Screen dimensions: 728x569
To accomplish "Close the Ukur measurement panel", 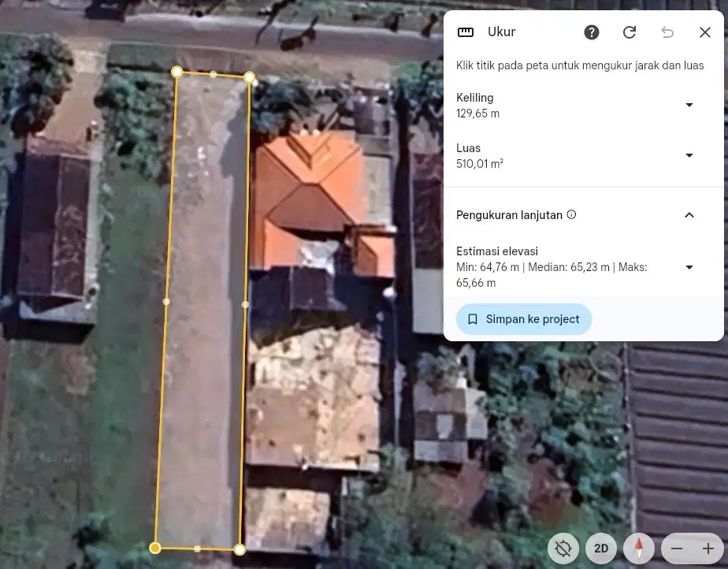I will [705, 32].
